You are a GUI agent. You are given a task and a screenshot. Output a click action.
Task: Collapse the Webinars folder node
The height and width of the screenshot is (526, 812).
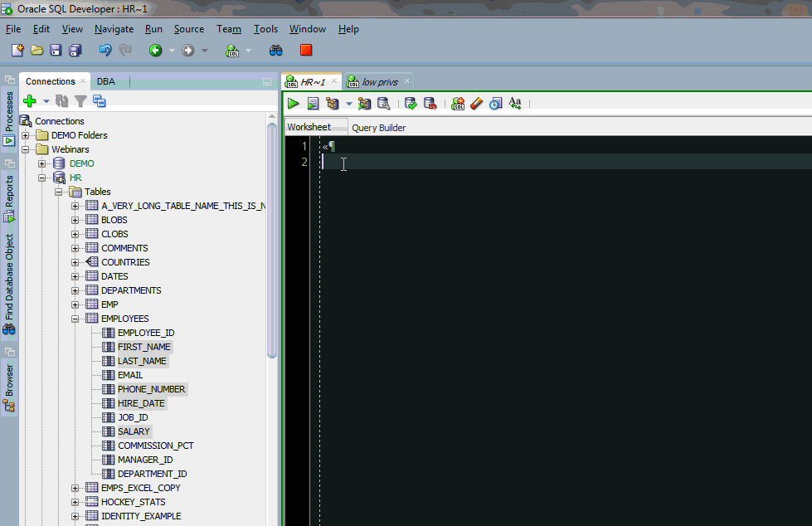point(26,149)
